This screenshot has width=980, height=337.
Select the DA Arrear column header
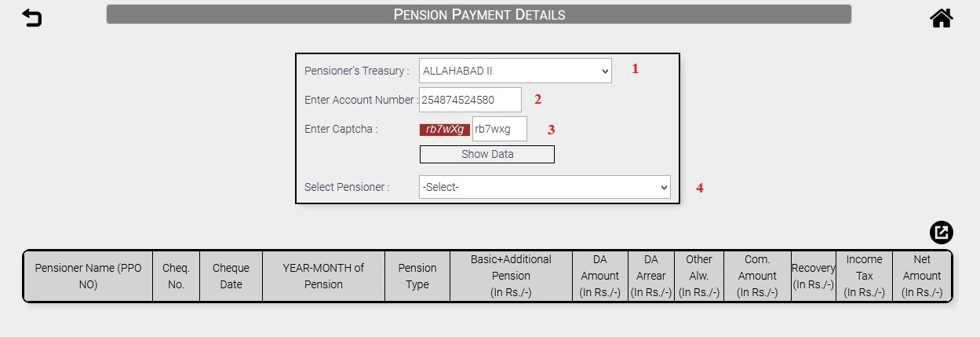650,276
